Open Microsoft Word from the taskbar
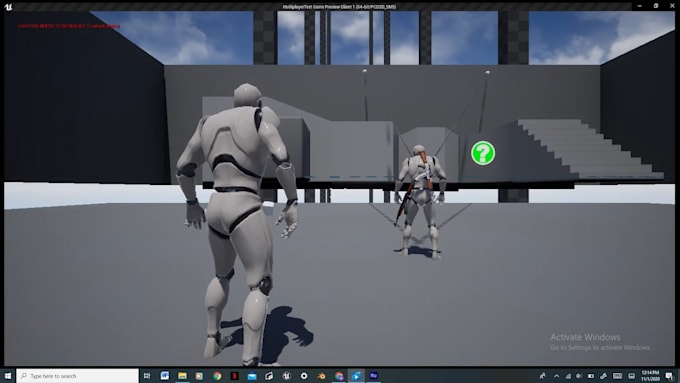The height and width of the screenshot is (383, 680). 165,376
